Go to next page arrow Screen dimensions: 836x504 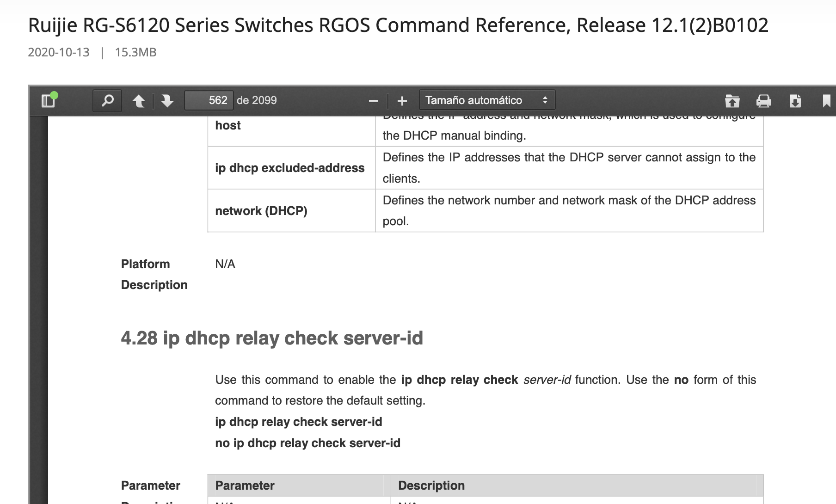(x=167, y=100)
